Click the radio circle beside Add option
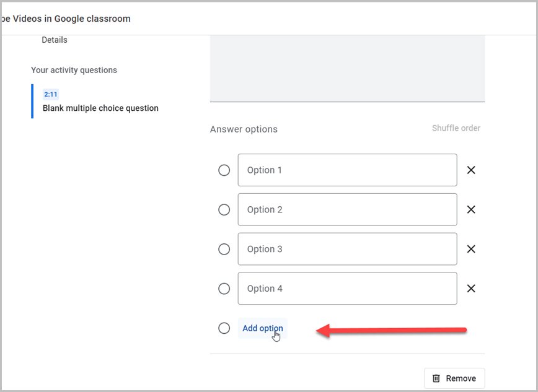Screen dimensions: 538x392 pos(224,328)
